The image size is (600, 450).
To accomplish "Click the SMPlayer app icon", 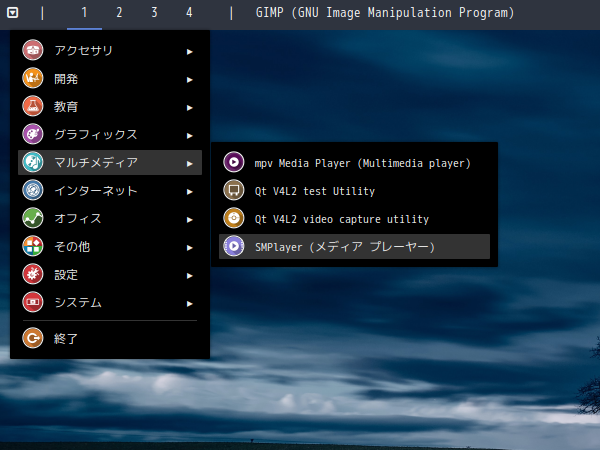I will click(234, 246).
